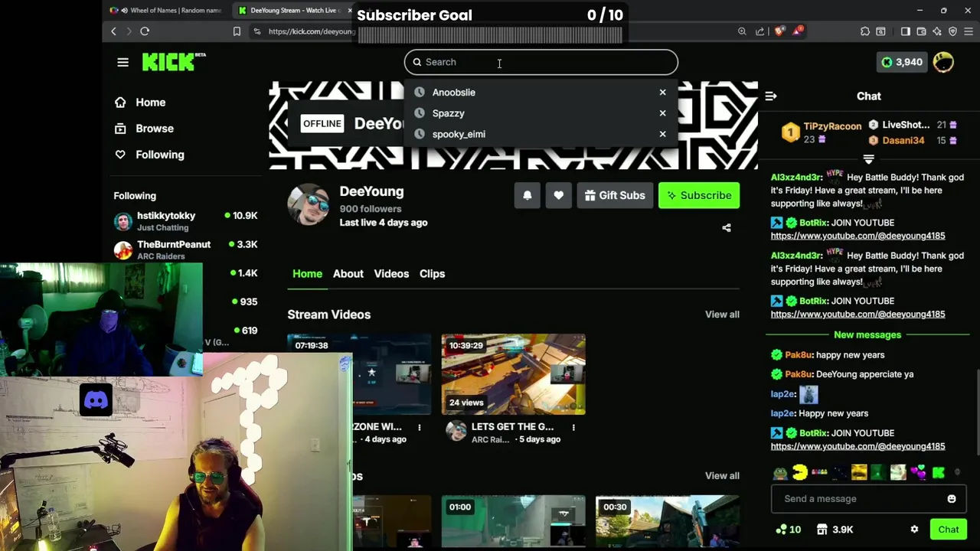The width and height of the screenshot is (980, 551).
Task: Open Brave Shields lion icon
Action: click(x=779, y=31)
